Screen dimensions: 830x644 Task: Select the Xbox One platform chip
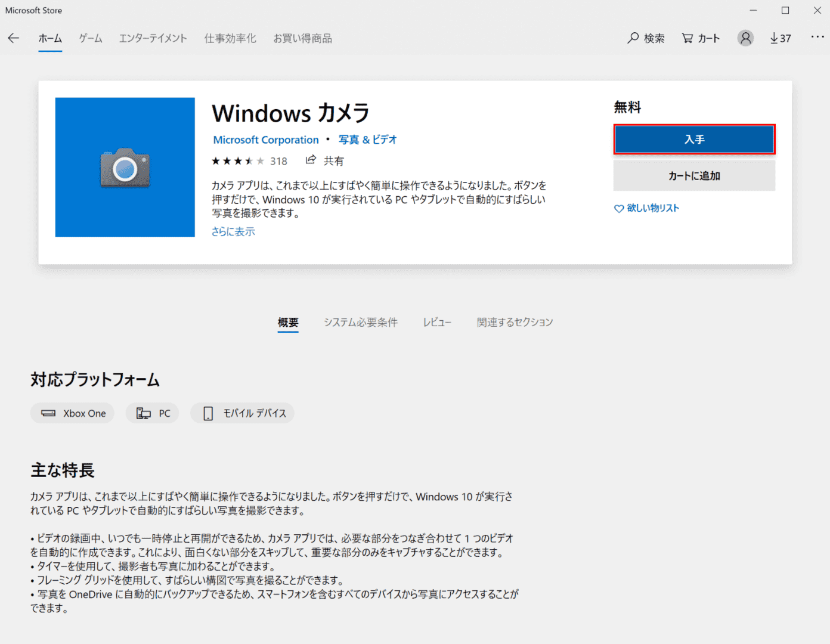(73, 413)
